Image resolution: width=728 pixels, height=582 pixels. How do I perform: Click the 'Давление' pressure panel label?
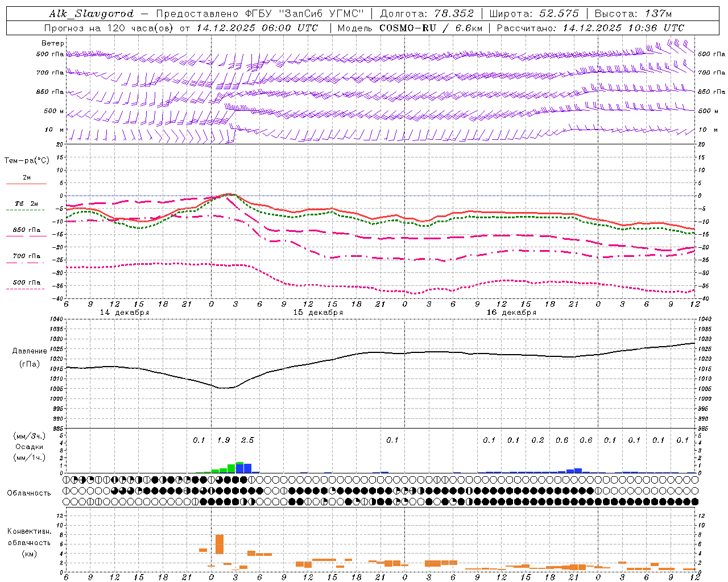pyautogui.click(x=30, y=351)
